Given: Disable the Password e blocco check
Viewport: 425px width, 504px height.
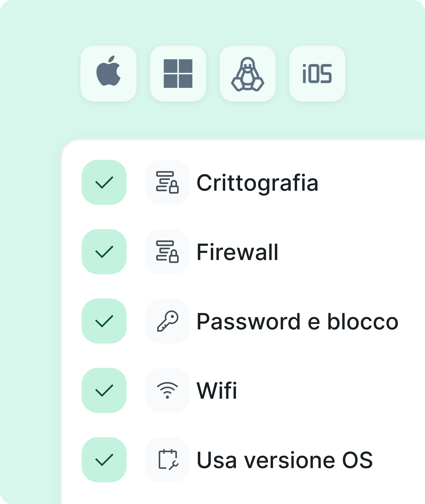Looking at the screenshot, I should coord(105,321).
